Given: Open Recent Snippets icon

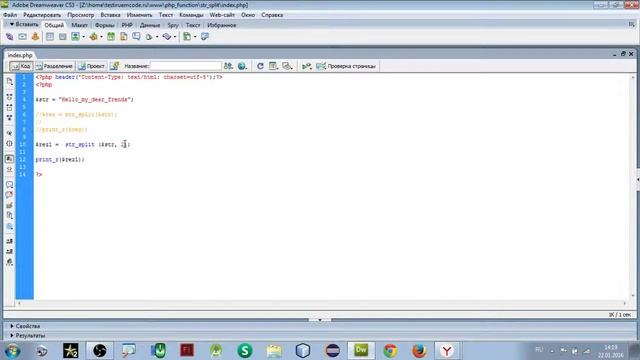Looking at the screenshot, I should tap(9, 216).
